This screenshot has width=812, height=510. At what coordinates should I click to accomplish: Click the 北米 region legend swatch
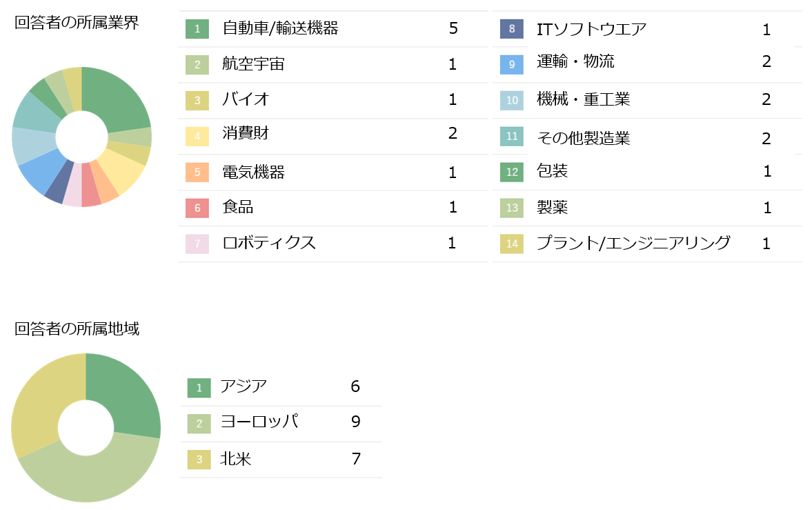pos(199,459)
